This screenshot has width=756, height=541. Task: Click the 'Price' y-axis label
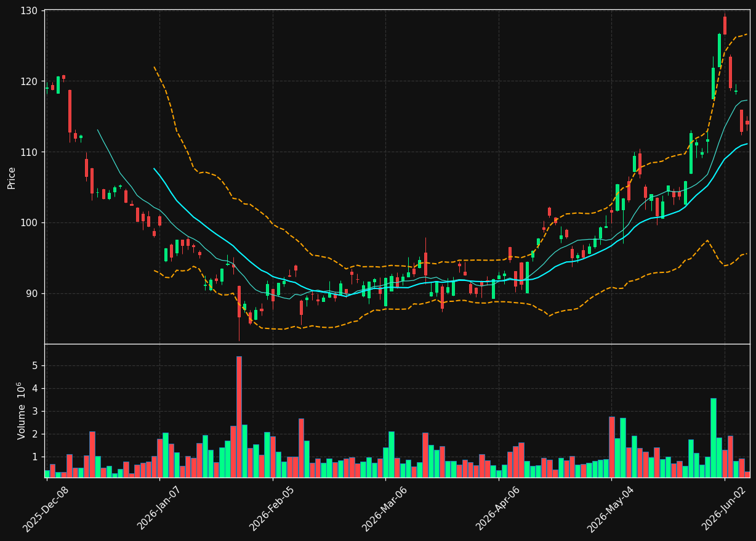[12, 177]
